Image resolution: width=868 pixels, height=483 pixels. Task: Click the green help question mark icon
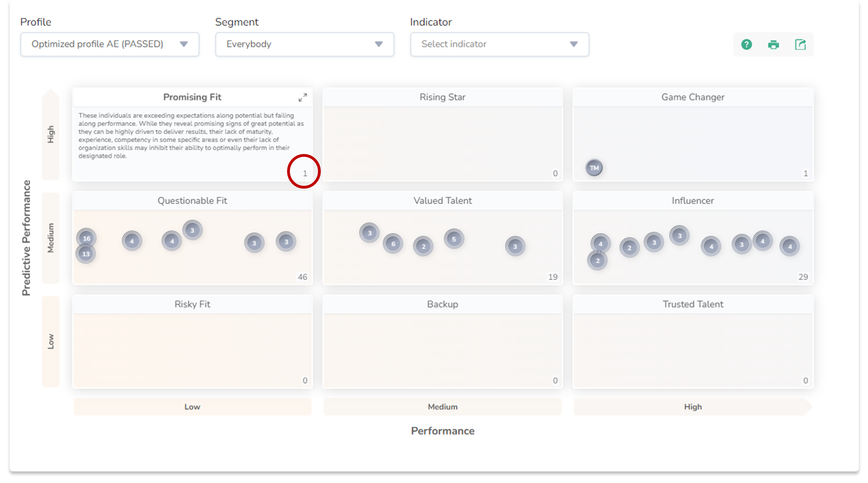pyautogui.click(x=746, y=44)
